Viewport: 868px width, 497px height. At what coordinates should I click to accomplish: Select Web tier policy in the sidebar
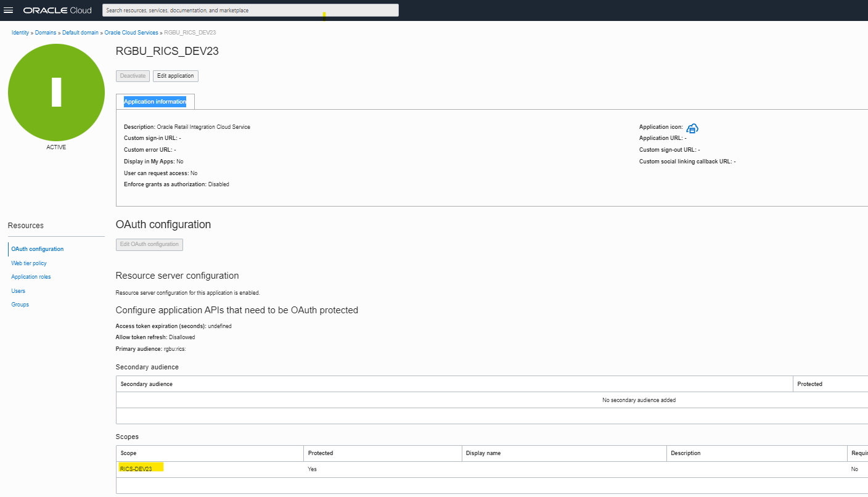click(x=28, y=263)
